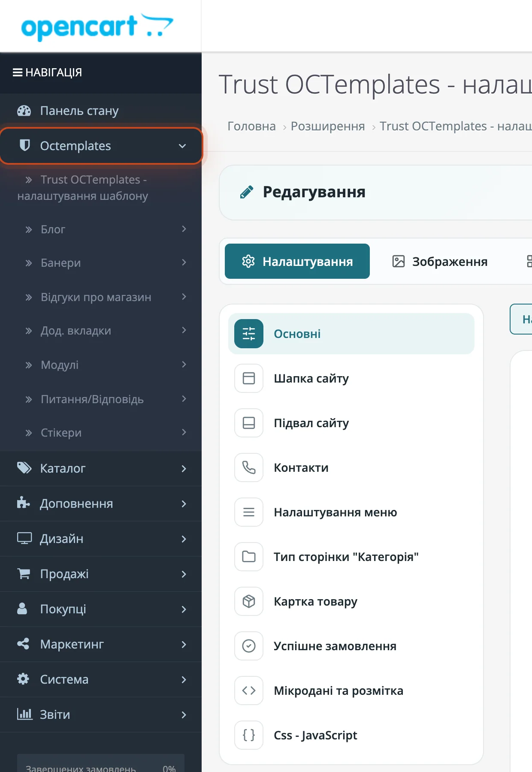
Task: Click the Система gear icon
Action: click(23, 679)
